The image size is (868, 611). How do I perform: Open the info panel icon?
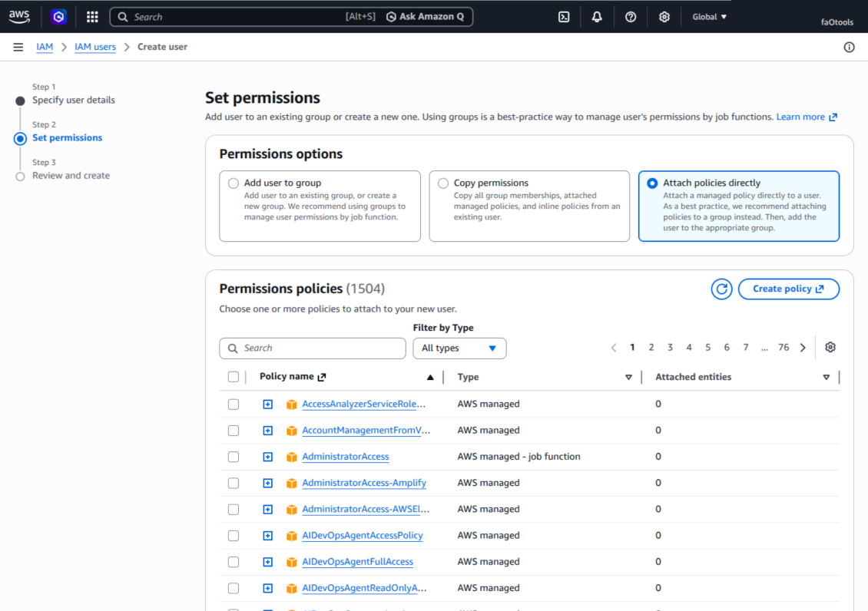(x=849, y=47)
